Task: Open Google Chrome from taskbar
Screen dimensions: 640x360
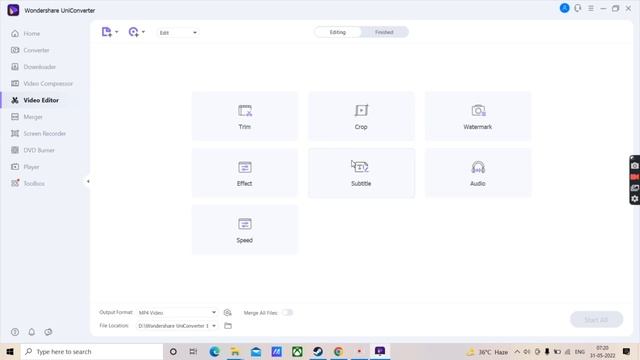Action: tap(338, 351)
